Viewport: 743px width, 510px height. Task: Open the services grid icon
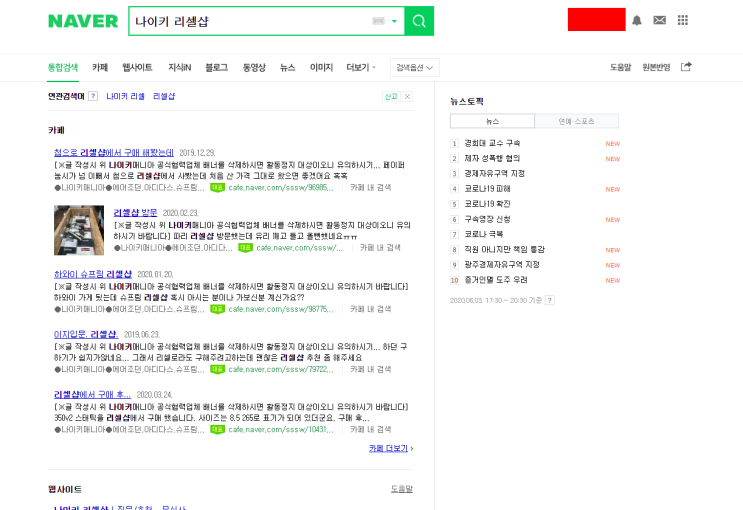point(683,20)
